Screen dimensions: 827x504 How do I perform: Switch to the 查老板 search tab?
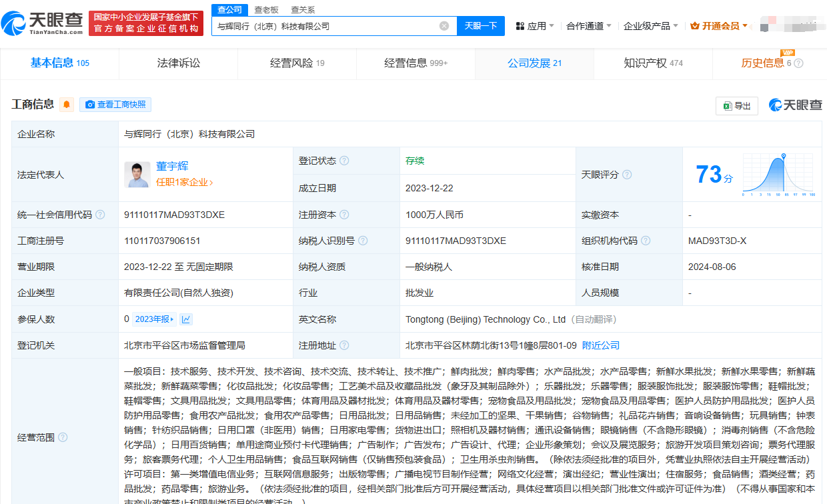pos(266,10)
